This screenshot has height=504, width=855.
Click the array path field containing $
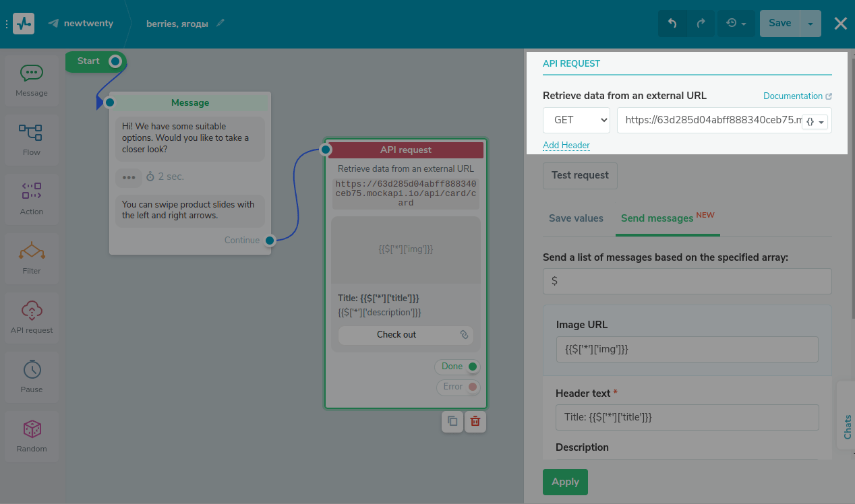pos(687,281)
